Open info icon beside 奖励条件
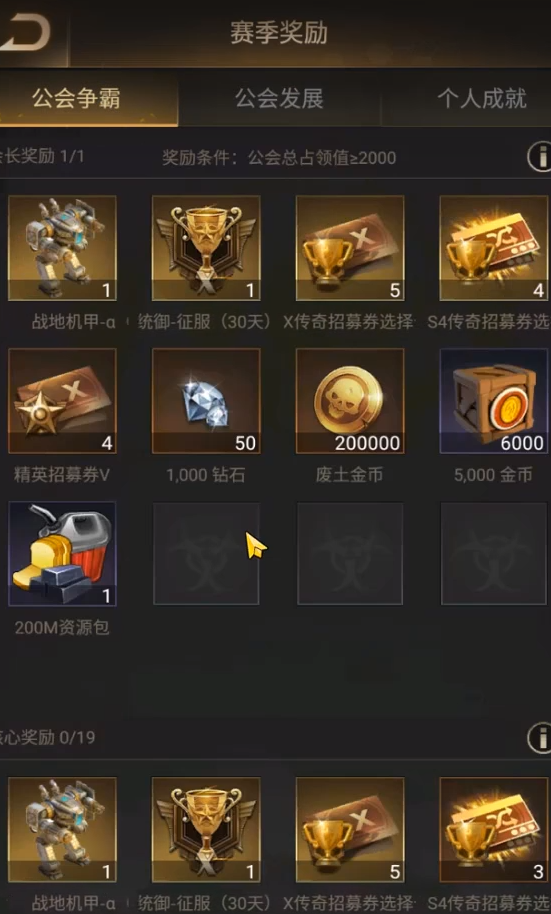 pyautogui.click(x=541, y=157)
